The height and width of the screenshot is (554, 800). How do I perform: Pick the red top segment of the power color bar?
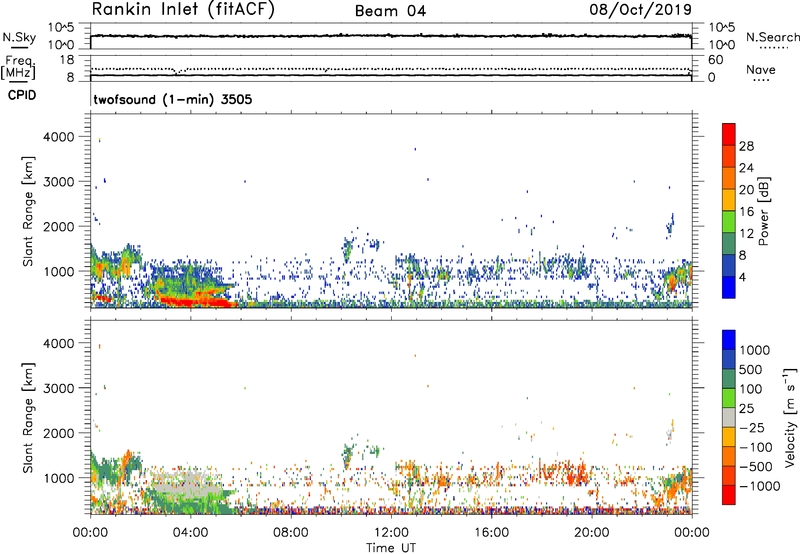729,134
